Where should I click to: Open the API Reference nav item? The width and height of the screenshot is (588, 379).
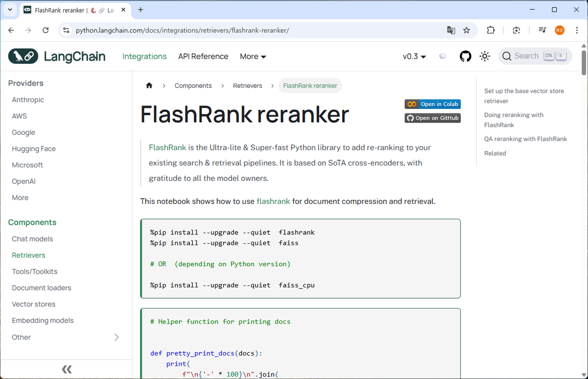click(203, 57)
